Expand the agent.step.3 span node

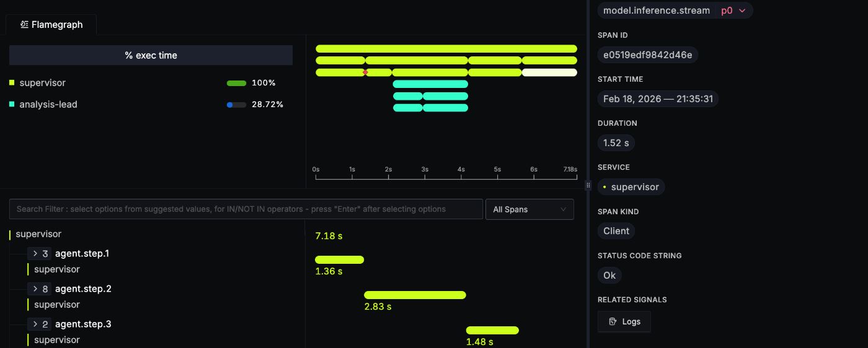click(35, 324)
